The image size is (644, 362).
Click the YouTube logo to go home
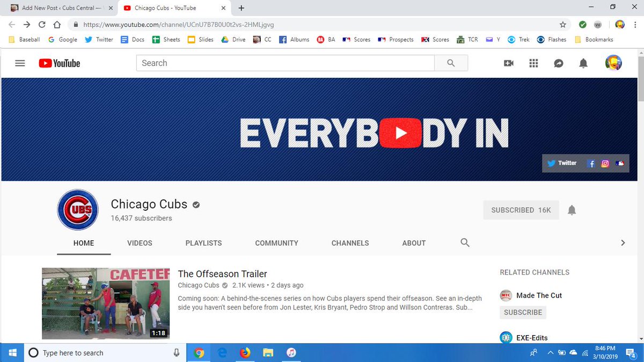click(59, 63)
